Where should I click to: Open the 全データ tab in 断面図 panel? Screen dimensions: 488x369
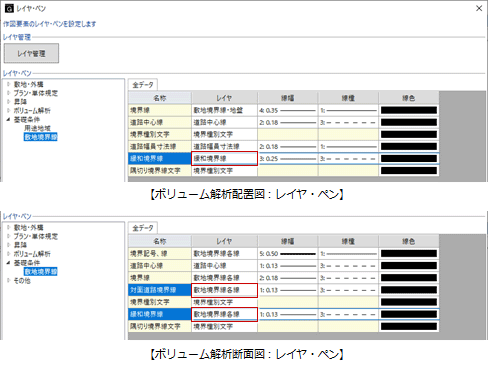(143, 228)
